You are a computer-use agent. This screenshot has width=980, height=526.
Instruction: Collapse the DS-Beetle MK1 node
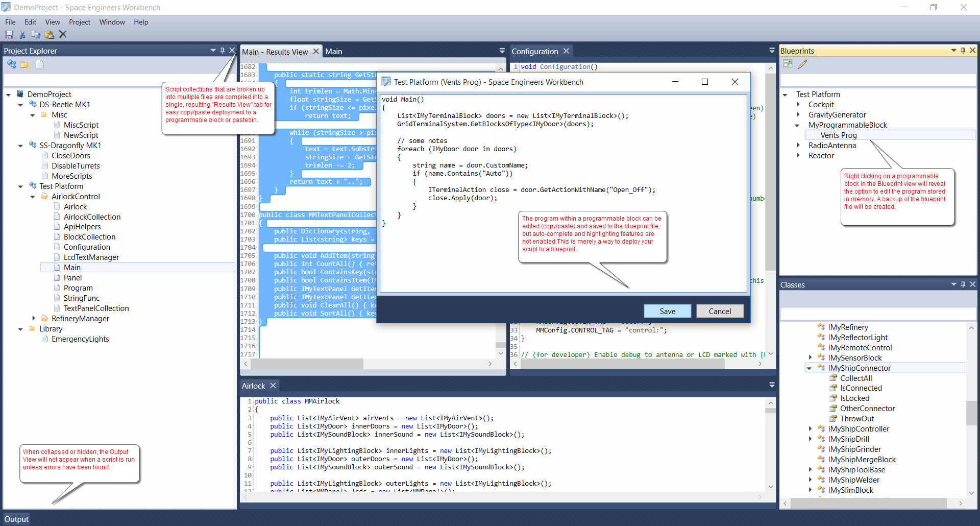click(x=20, y=105)
